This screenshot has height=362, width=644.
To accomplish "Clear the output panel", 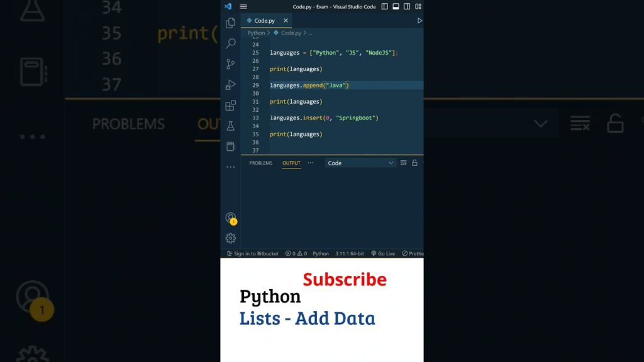I will [404, 163].
